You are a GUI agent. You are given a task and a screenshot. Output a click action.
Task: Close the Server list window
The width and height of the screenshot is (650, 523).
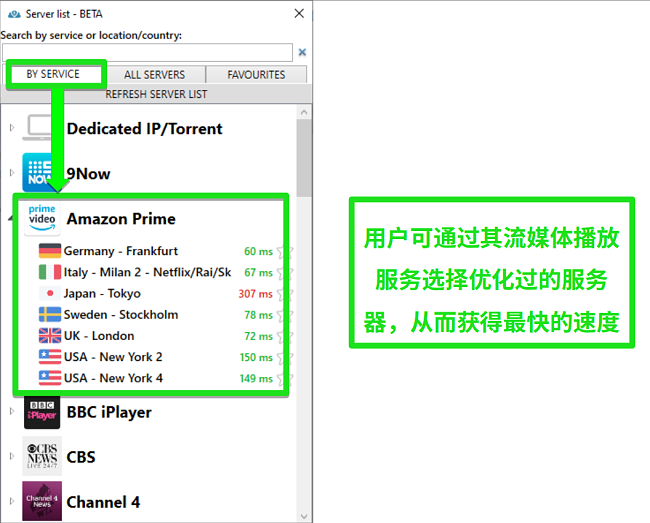pos(299,14)
